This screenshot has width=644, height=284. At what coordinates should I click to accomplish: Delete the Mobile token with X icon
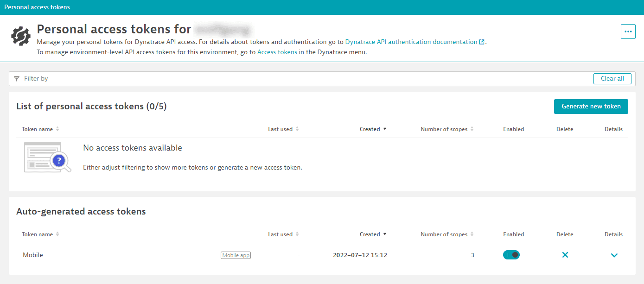(565, 255)
